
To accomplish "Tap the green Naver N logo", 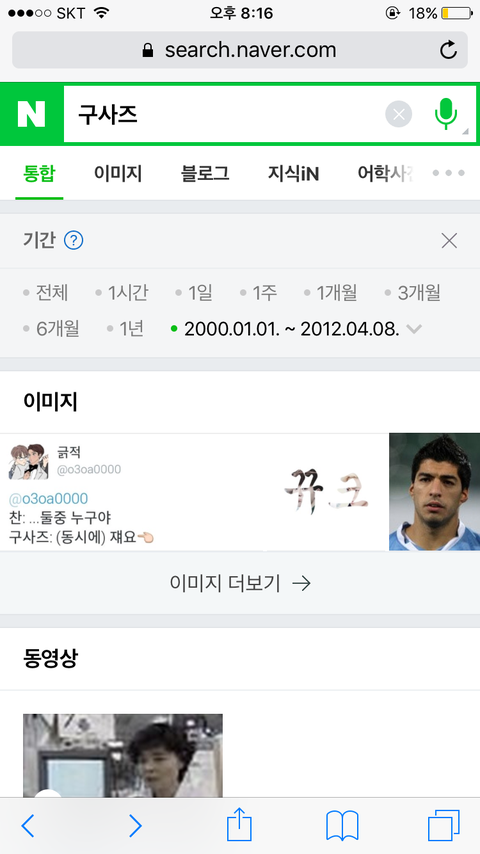I will click(x=31, y=114).
